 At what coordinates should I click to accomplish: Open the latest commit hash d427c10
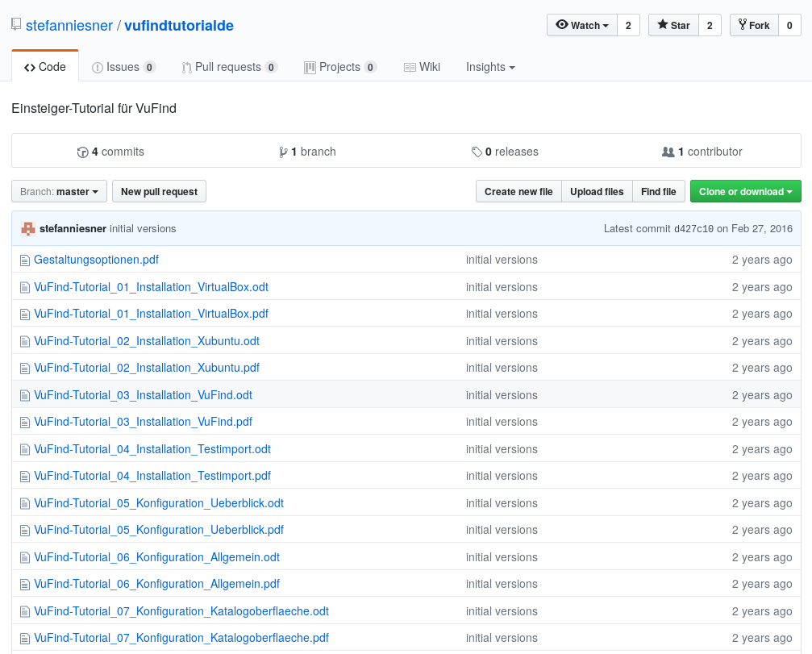pyautogui.click(x=693, y=229)
